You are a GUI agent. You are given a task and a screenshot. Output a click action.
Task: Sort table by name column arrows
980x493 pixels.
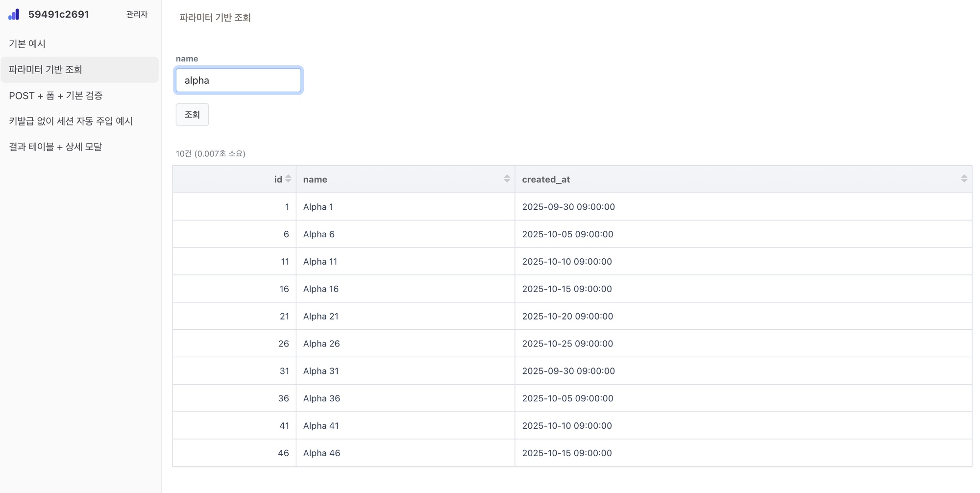(x=507, y=179)
